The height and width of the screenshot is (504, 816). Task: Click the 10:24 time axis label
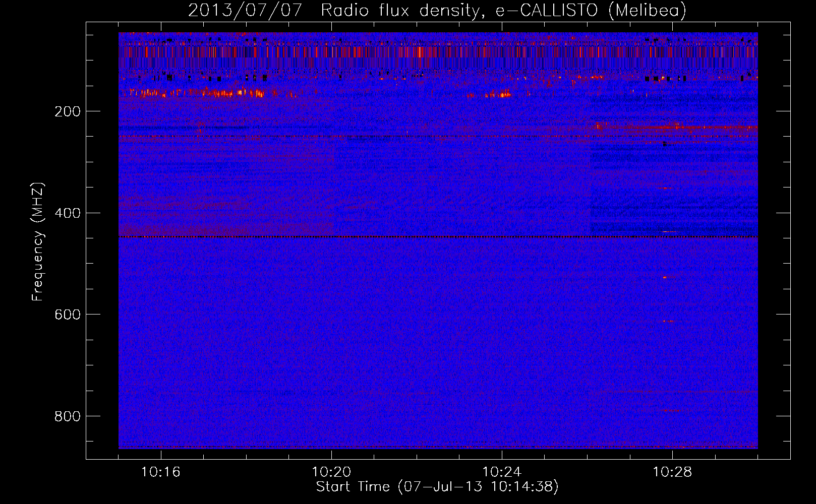tap(502, 472)
